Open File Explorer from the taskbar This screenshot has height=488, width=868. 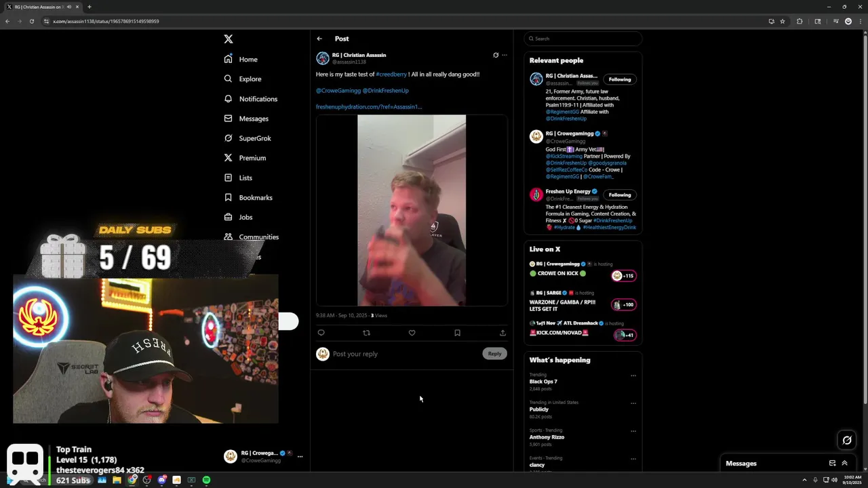[117, 480]
